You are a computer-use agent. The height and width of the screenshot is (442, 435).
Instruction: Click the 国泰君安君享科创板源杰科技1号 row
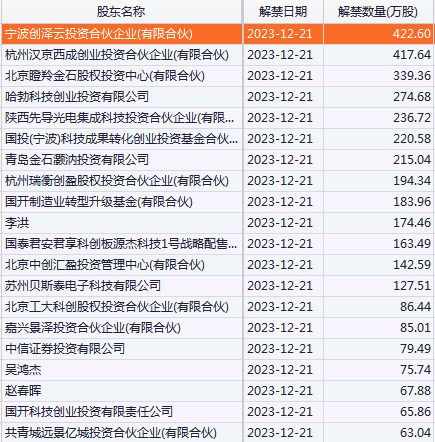click(217, 244)
